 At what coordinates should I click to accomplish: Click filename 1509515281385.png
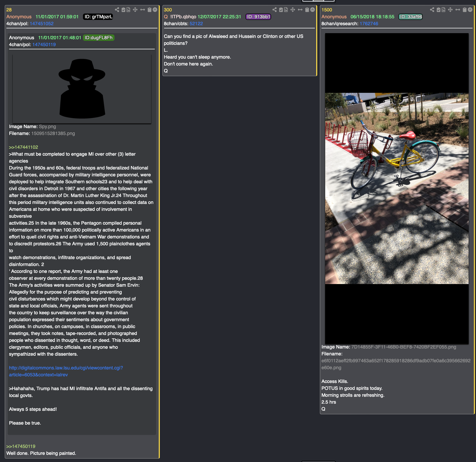pyautogui.click(x=53, y=133)
